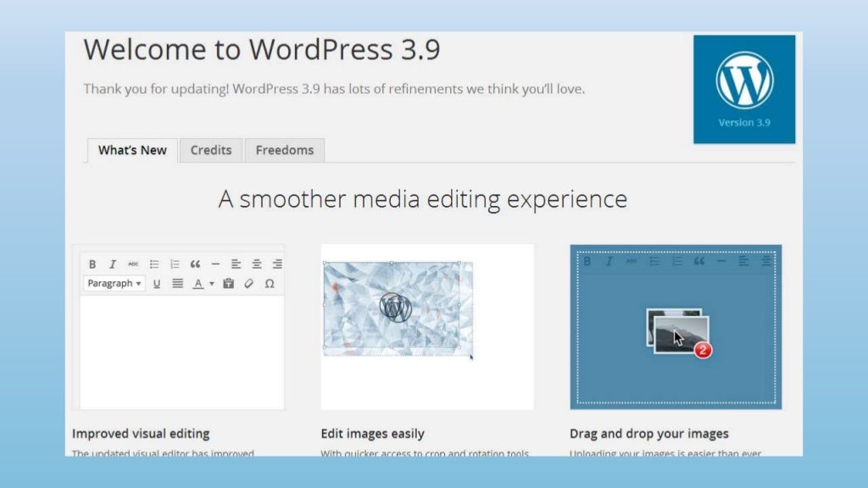
Task: Click the blockquote icon in the visual editor image
Action: (x=195, y=264)
